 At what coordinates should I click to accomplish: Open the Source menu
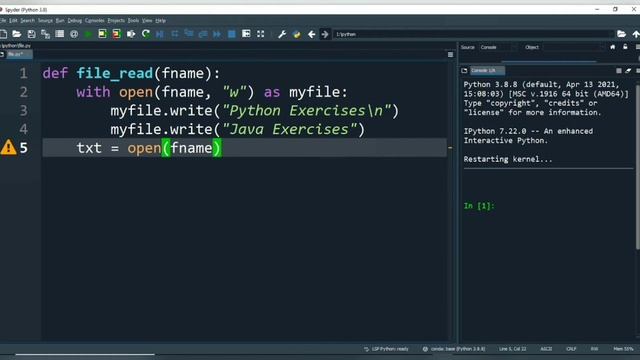coord(45,20)
